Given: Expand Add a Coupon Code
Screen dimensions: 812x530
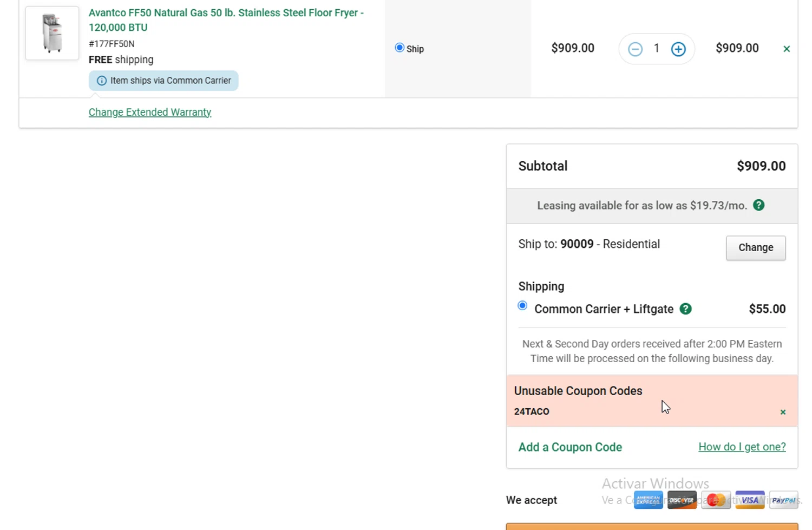Looking at the screenshot, I should (570, 447).
